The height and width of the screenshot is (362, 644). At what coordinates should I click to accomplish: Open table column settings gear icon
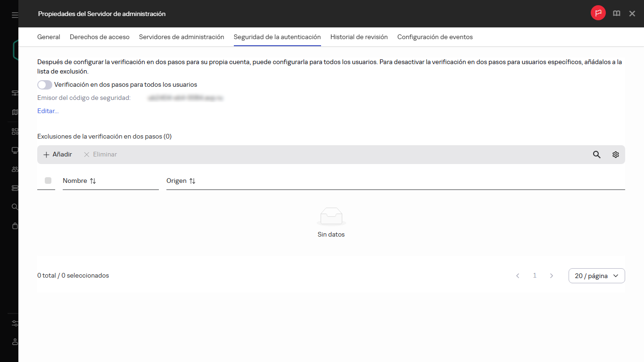(615, 155)
